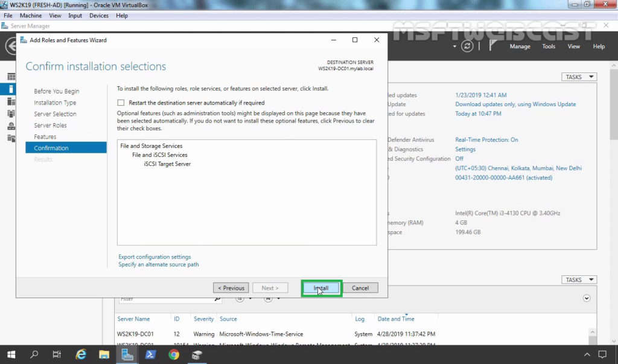Open notifications flag in Server Manager
This screenshot has height=364, width=618.
(x=492, y=46)
